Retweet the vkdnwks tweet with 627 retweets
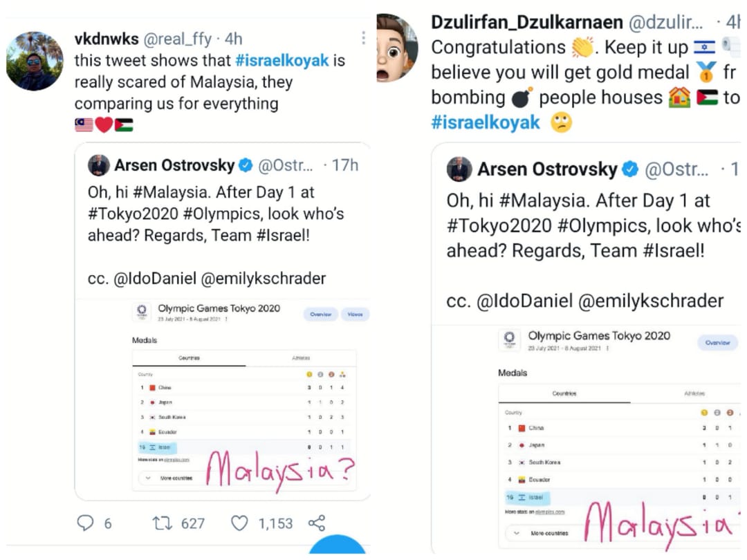Viewport: 747px width, 560px height. 162,523
